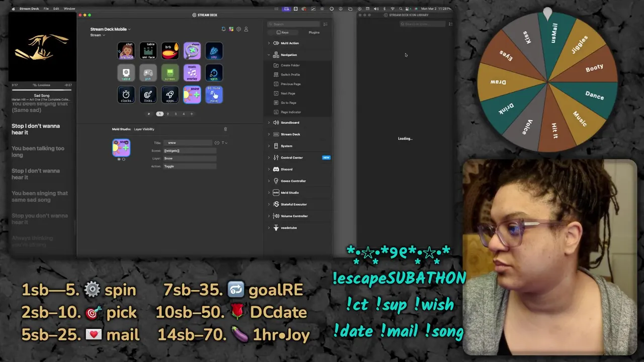Screen dimensions: 644x362
Task: Select the gray 'table' webcam key
Action: pyautogui.click(x=126, y=73)
